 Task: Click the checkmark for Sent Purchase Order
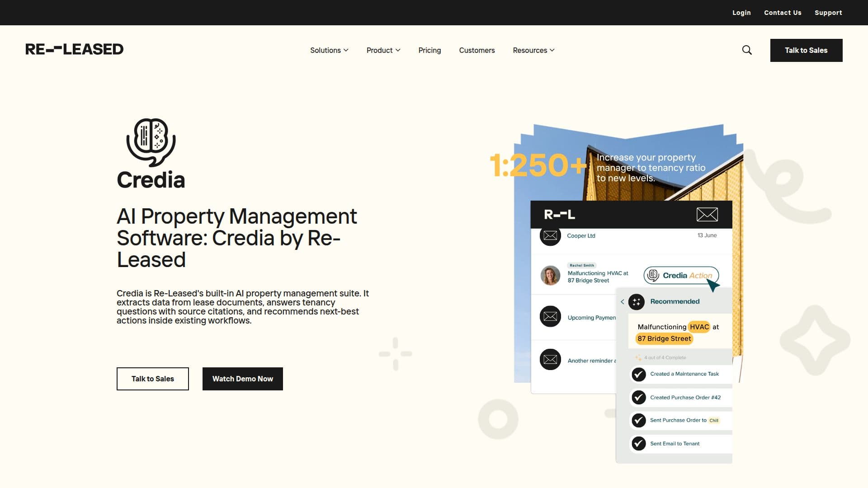[x=639, y=421]
